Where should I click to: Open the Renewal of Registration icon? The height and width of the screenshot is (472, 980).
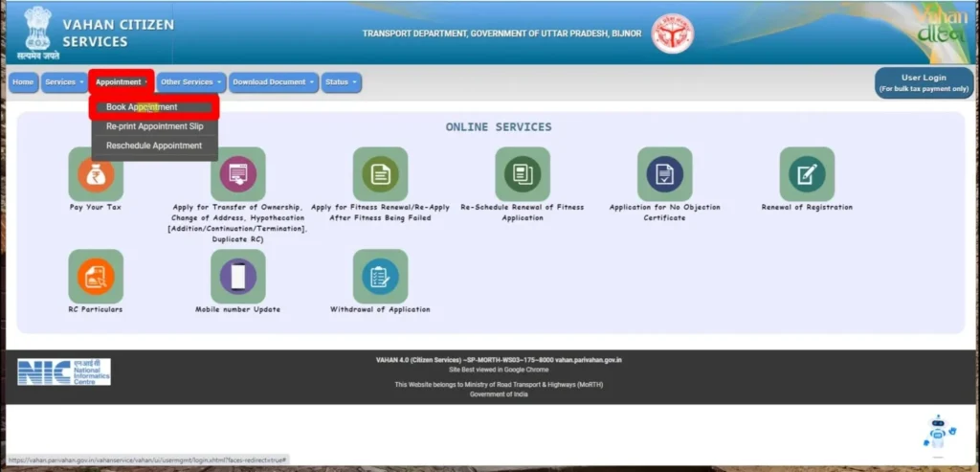tap(807, 174)
